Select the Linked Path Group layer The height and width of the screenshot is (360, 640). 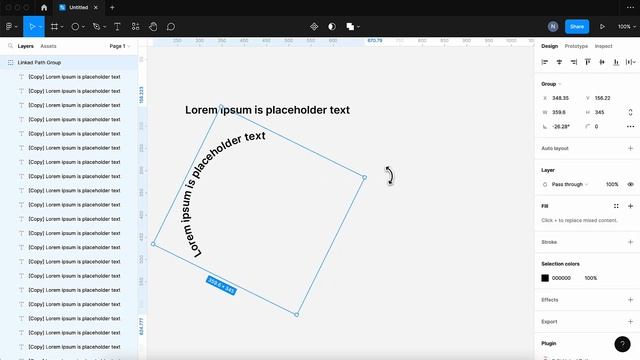click(x=69, y=62)
